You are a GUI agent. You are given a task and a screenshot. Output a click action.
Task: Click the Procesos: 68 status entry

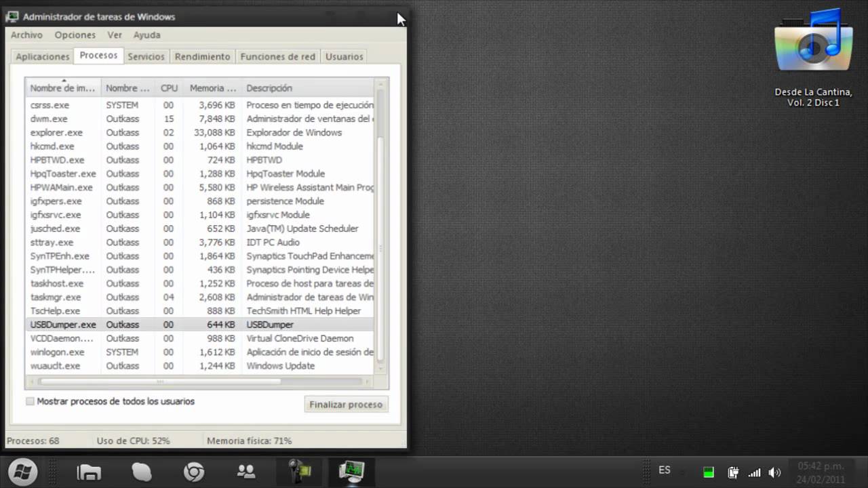pos(33,441)
